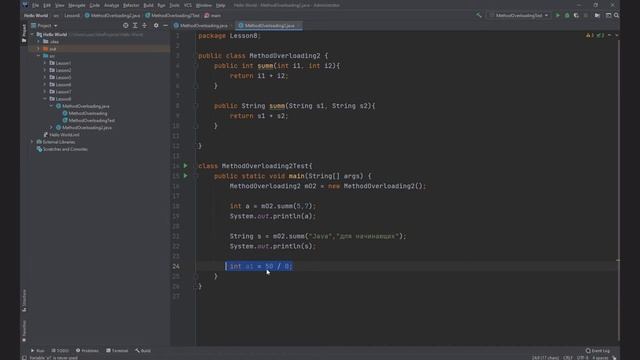This screenshot has height=360, width=640.
Task: Collapse the src folder
Action: pyautogui.click(x=39, y=56)
